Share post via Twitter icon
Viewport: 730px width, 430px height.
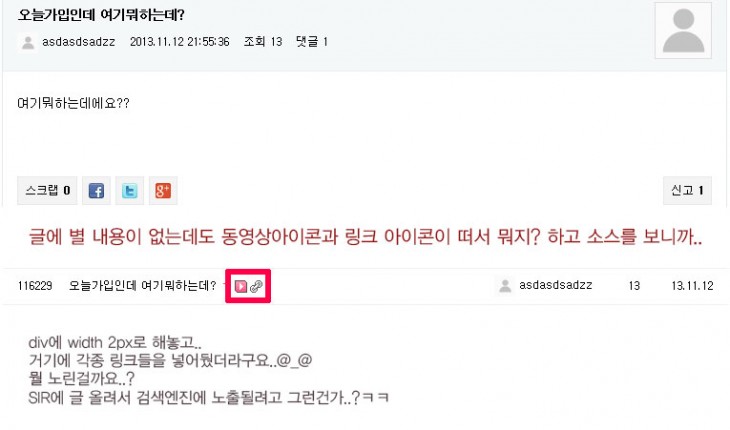(x=129, y=191)
